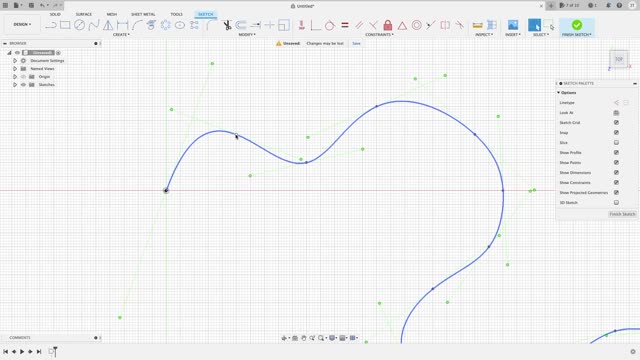Viewport: 640px width, 360px height.
Task: Apply the Equal constraint
Action: pyautogui.click(x=345, y=25)
